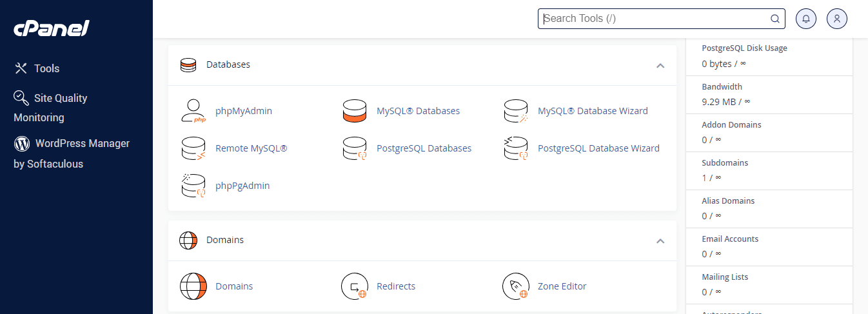Open the Zone Editor link
Viewport: 868px width, 314px height.
(562, 286)
